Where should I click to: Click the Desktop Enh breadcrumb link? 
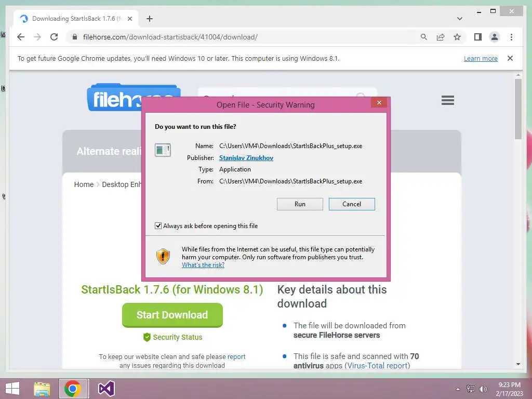click(x=121, y=184)
